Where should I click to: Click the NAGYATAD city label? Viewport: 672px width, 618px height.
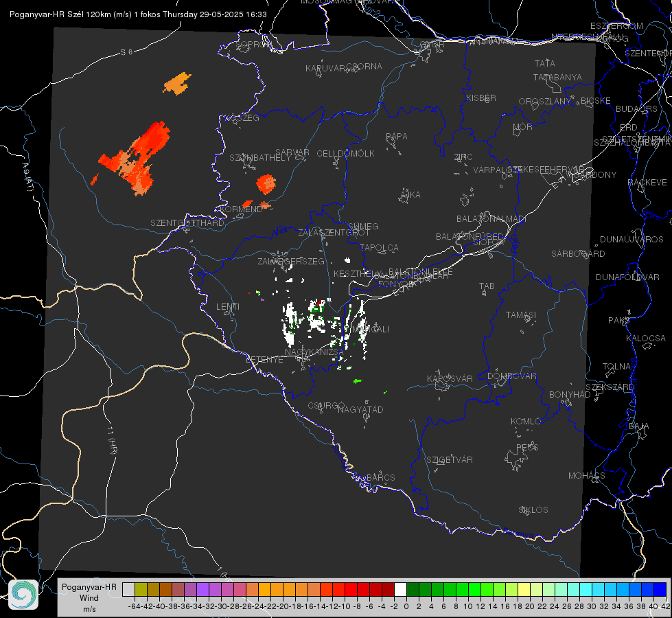360,410
